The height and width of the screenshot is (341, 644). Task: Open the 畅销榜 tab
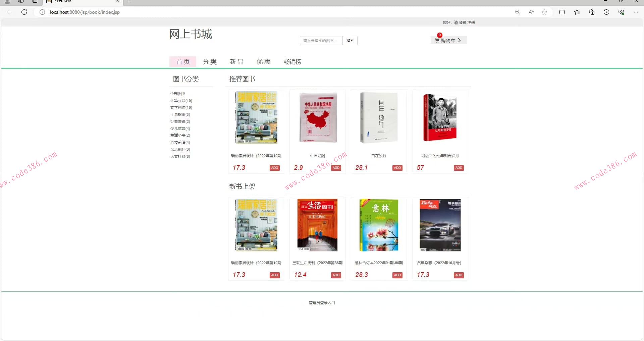tap(292, 61)
